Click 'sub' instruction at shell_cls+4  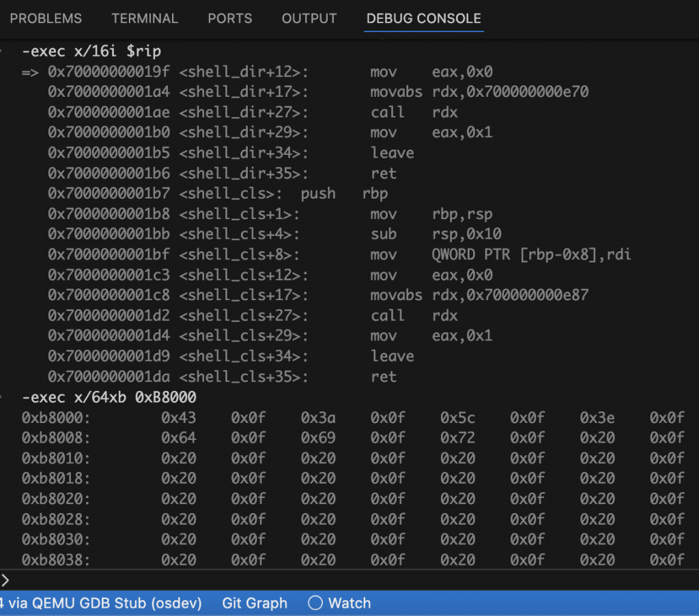click(384, 234)
